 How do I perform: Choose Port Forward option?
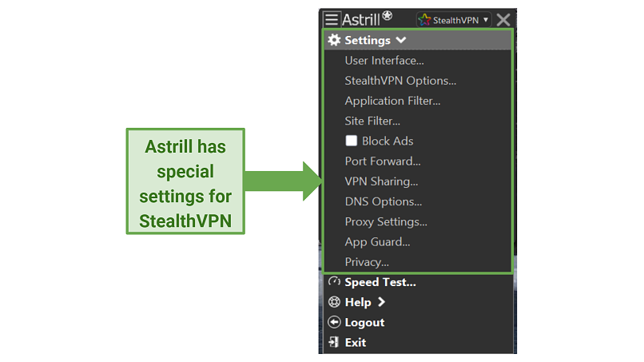click(383, 161)
